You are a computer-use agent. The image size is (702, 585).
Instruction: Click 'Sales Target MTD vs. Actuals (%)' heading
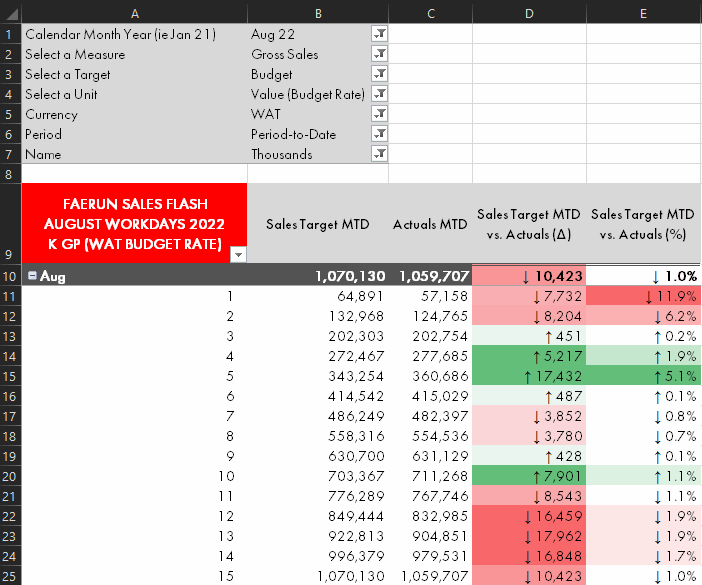click(x=643, y=224)
